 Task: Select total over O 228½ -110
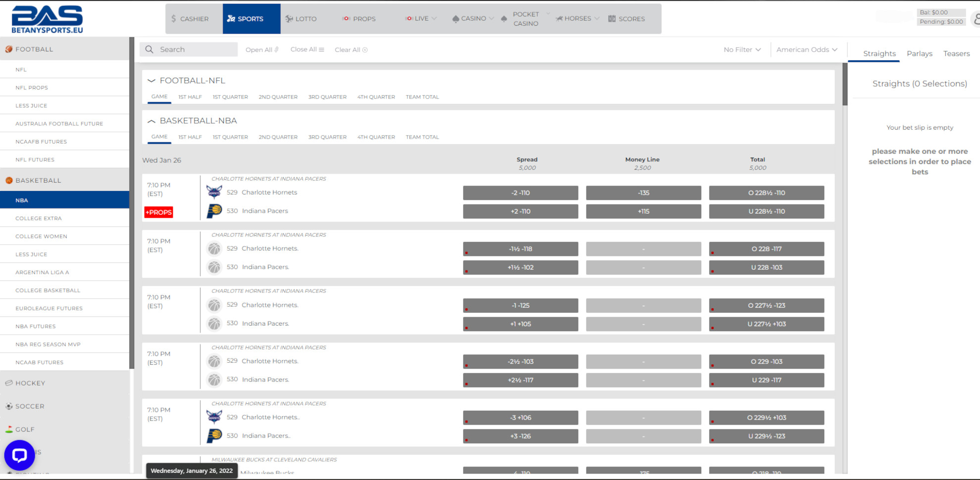tap(767, 193)
